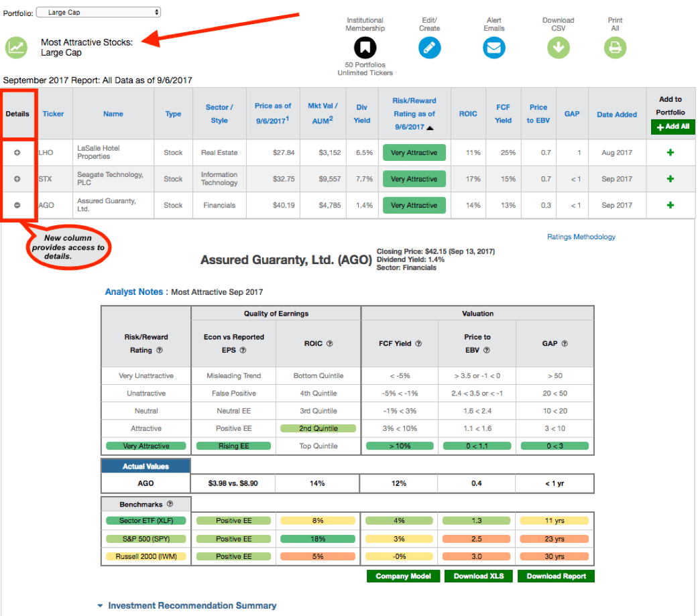
Task: Open the Ratings Methodology link
Action: point(581,237)
